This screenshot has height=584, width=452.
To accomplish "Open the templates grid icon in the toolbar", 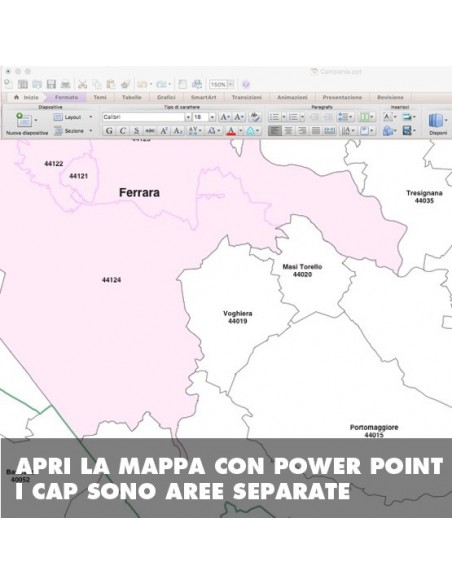I will 23,84.
